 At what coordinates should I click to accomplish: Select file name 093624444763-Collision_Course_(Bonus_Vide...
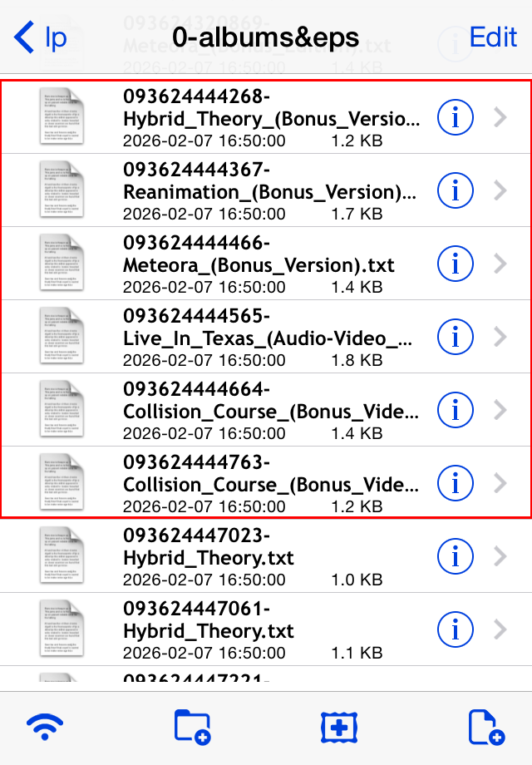(x=271, y=474)
